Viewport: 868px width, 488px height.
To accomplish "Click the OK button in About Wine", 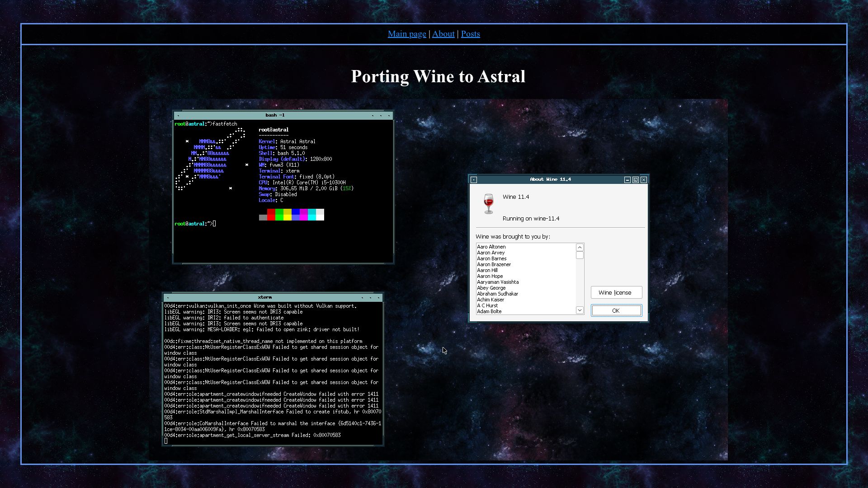I will pyautogui.click(x=616, y=310).
